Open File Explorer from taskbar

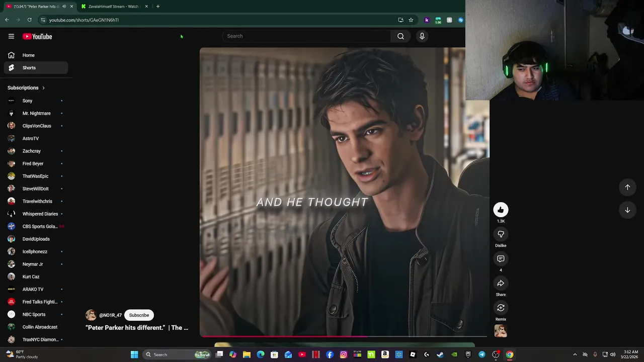[247, 354]
